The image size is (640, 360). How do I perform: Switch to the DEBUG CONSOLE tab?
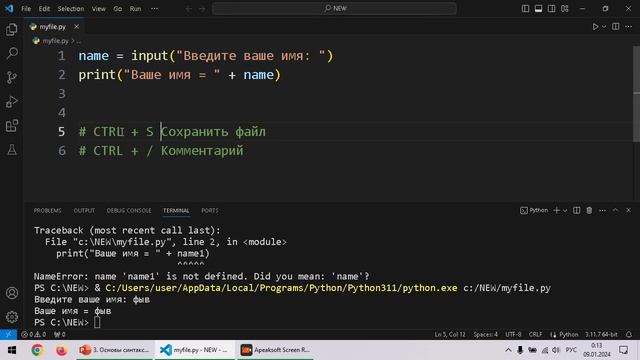click(x=129, y=210)
